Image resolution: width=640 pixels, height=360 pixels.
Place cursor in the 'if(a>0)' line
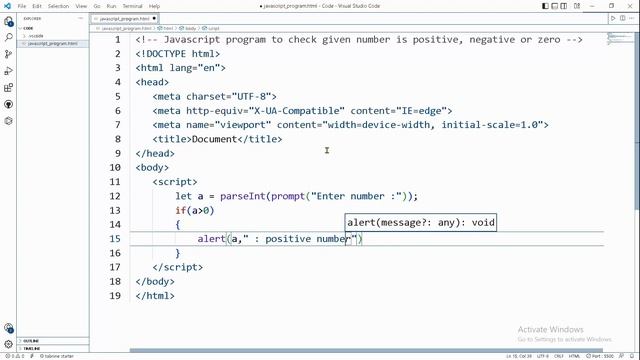(195, 211)
